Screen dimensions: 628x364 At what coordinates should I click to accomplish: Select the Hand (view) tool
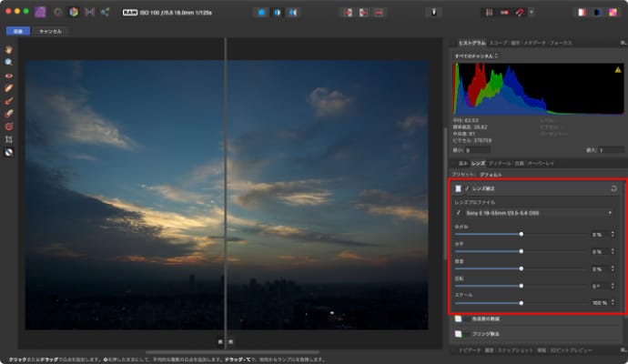(x=9, y=48)
